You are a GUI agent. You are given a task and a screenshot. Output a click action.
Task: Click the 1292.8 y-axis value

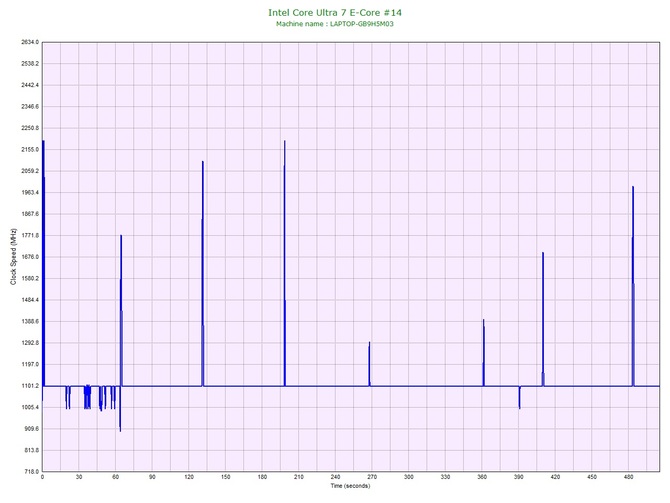[x=30, y=343]
